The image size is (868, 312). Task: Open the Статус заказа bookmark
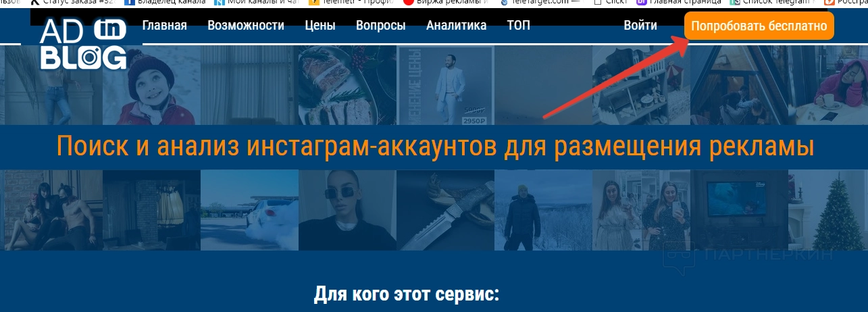[72, 3]
